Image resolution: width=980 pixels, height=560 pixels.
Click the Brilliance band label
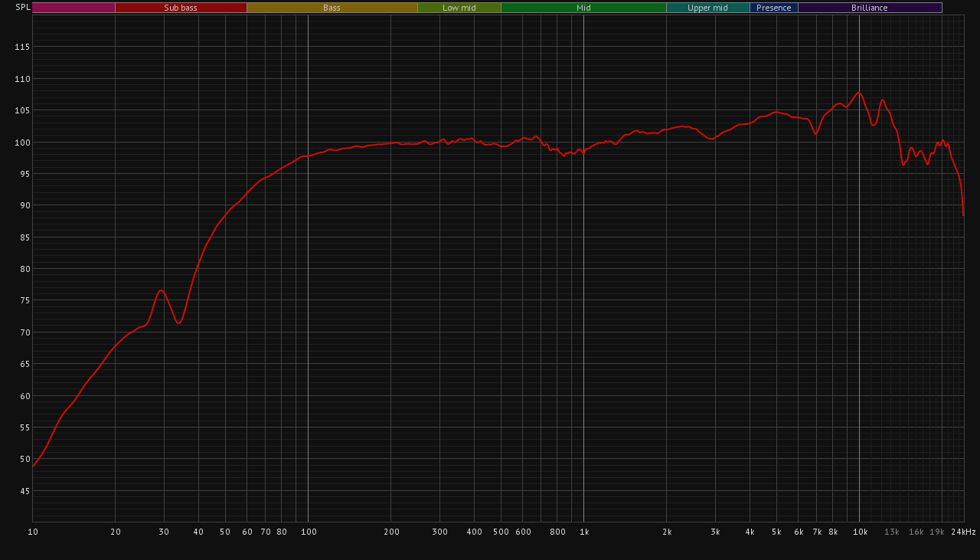coord(870,8)
